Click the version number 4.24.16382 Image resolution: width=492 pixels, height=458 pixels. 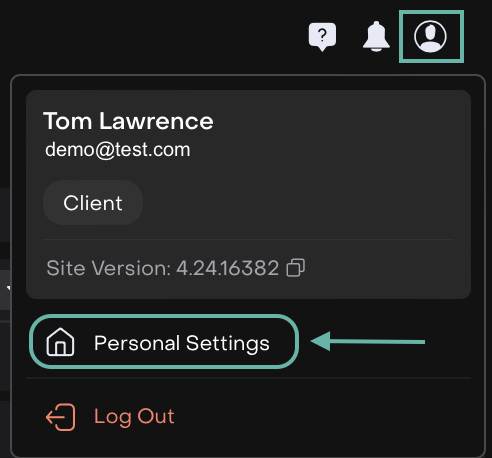pyautogui.click(x=227, y=268)
